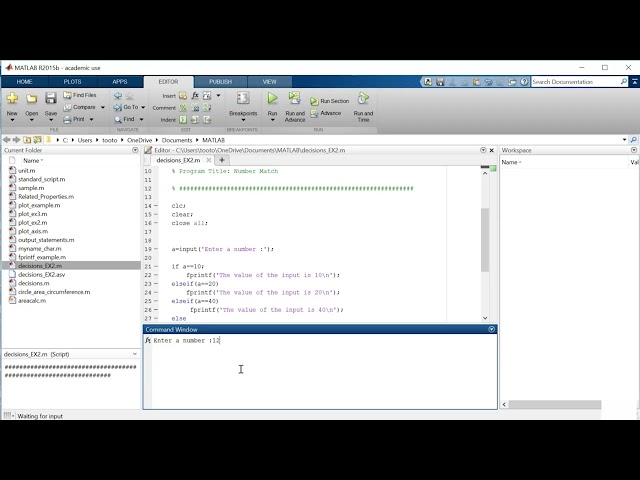Click the editor vertical scrollbar thumb
The image size is (640, 480).
click(x=485, y=240)
